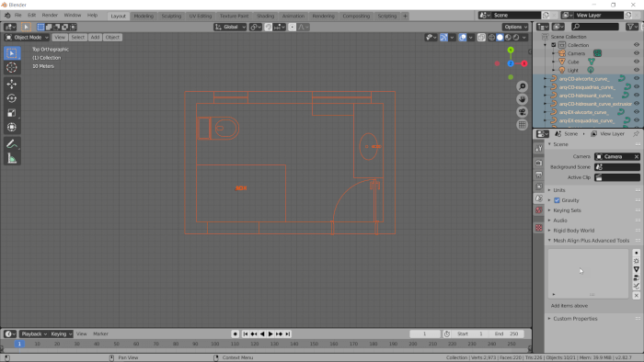The width and height of the screenshot is (644, 362).
Task: Click the play animation button
Action: (x=270, y=334)
